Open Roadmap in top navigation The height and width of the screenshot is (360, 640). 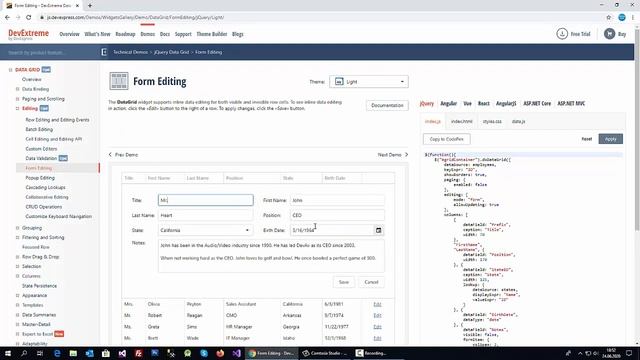coord(125,34)
